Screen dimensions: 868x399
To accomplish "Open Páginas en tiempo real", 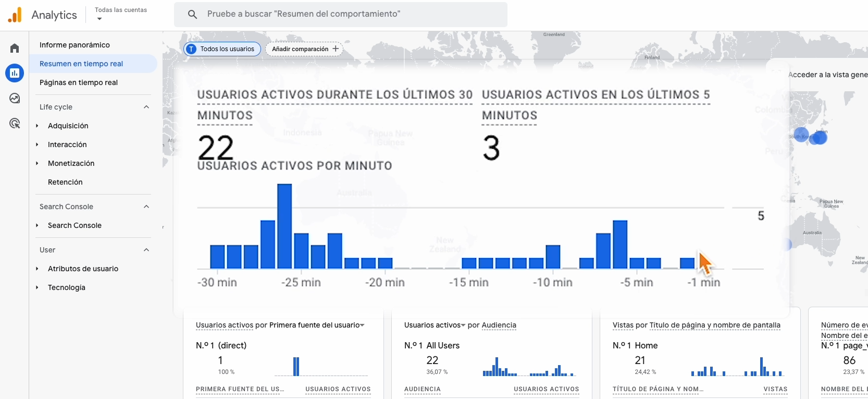I will (79, 82).
